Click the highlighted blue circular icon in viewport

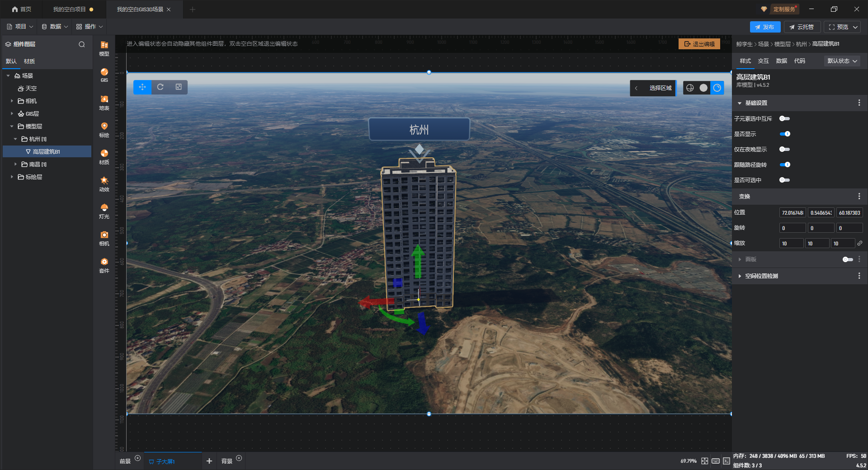coord(717,88)
